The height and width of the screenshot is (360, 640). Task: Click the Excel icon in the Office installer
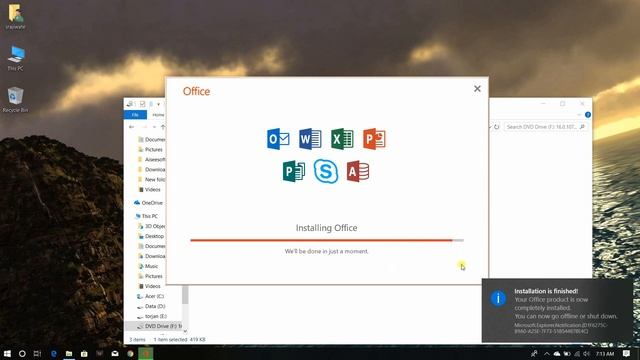[x=342, y=139]
